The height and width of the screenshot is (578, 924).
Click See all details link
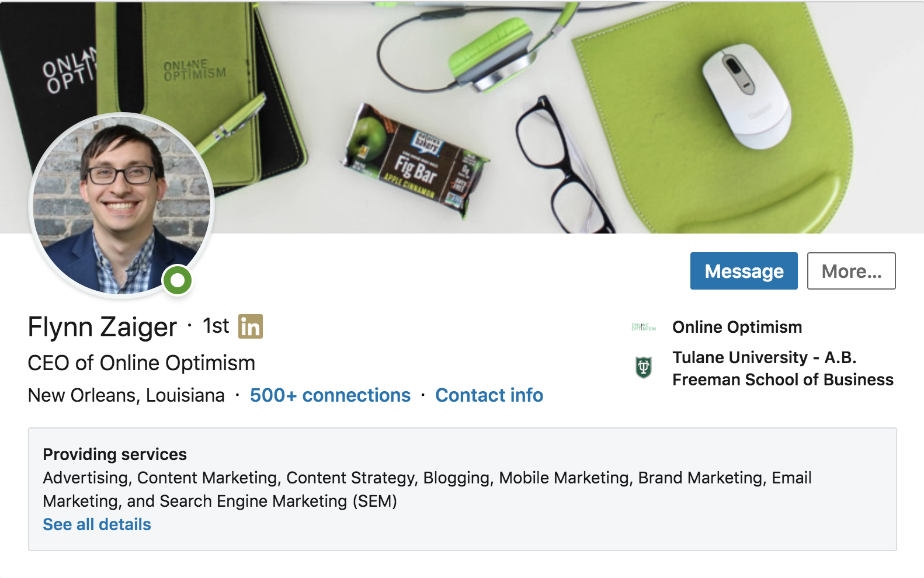tap(97, 524)
